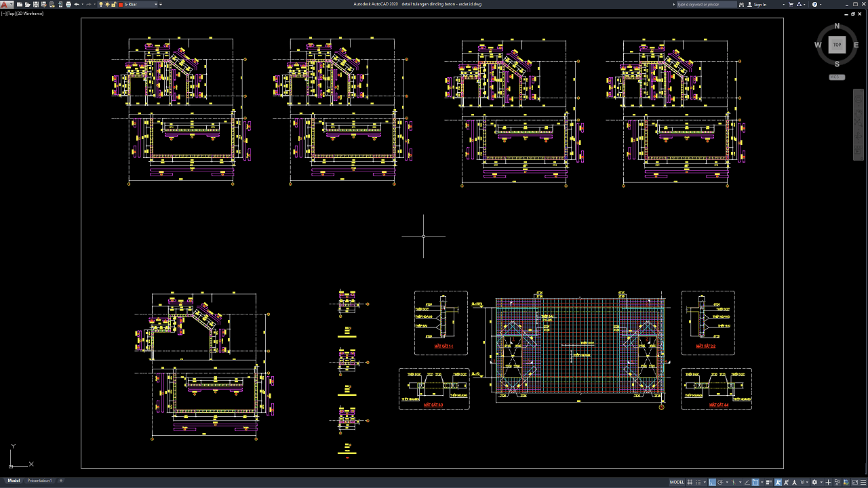Open the 1:1 annotation scale dropdown
The image size is (868, 488).
coord(804,482)
